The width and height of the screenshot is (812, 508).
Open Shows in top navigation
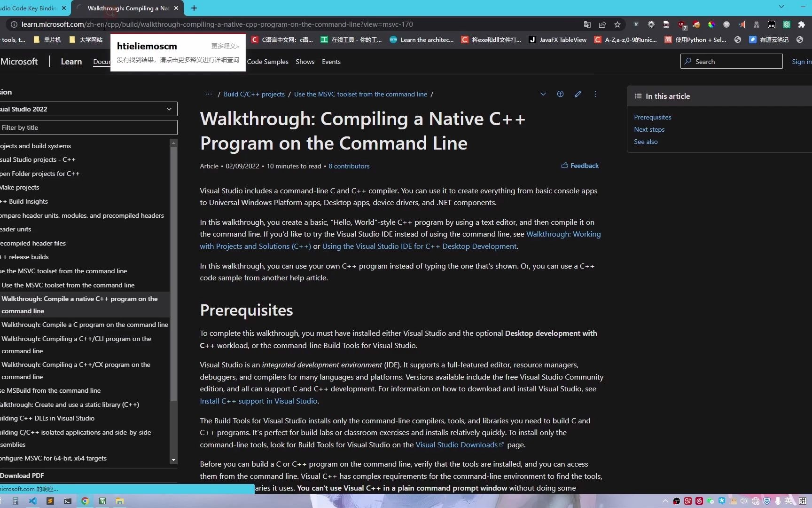coord(305,62)
